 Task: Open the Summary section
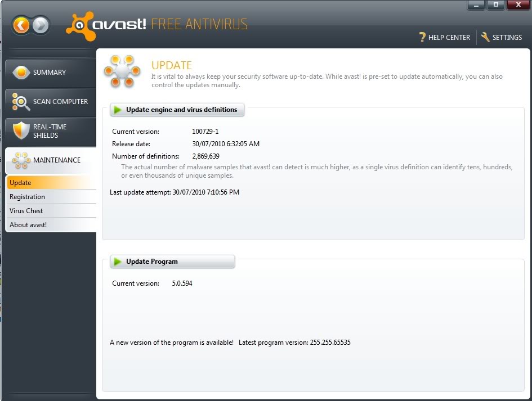(51, 72)
